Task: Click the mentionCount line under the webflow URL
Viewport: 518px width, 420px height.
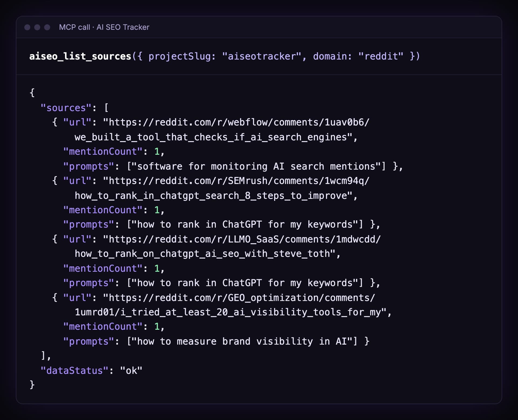Action: pyautogui.click(x=114, y=152)
